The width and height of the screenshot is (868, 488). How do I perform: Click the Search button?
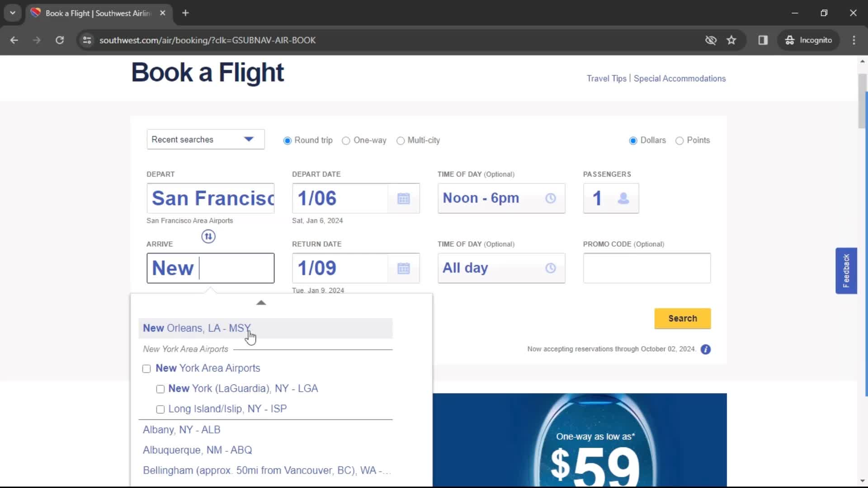click(682, 318)
